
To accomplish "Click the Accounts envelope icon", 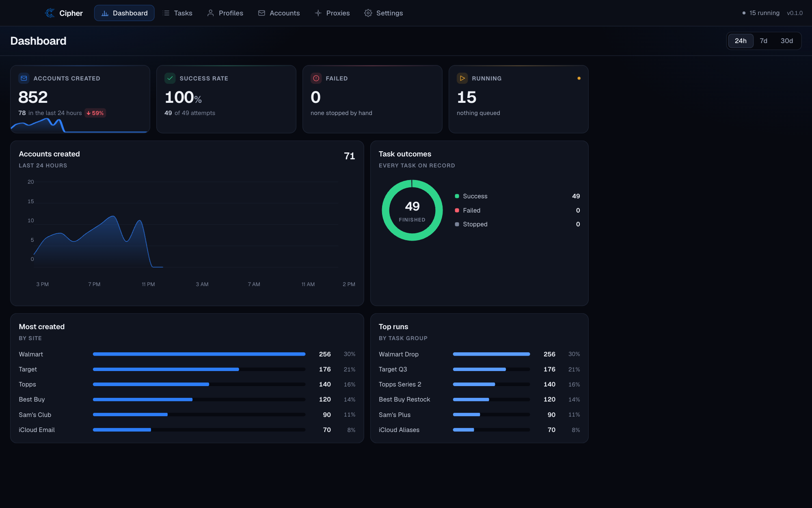I will (x=261, y=13).
